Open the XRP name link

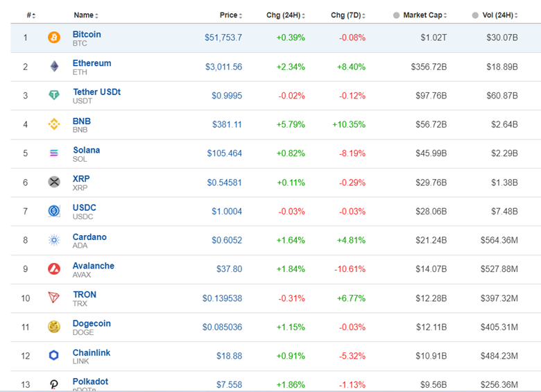point(81,179)
